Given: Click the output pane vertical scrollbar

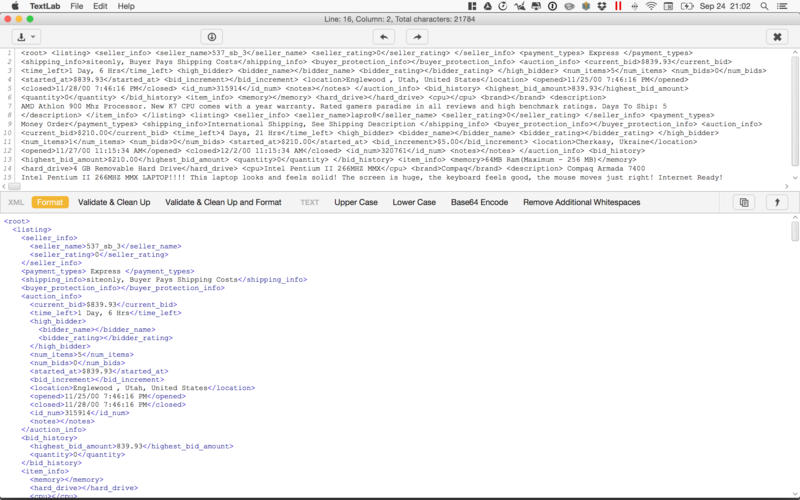Looking at the screenshot, I should pyautogui.click(x=795, y=232).
